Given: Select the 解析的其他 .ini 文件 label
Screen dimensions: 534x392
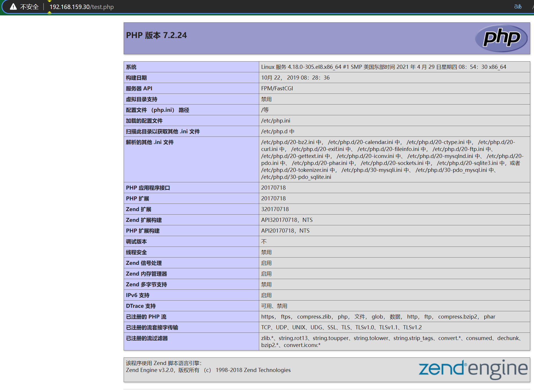Looking at the screenshot, I should click(150, 142).
